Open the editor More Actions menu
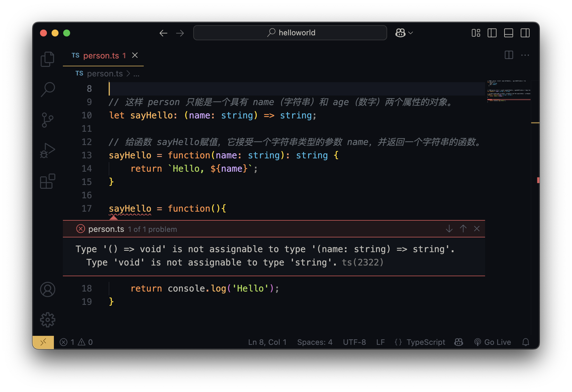Image resolution: width=572 pixels, height=392 pixels. [x=525, y=55]
